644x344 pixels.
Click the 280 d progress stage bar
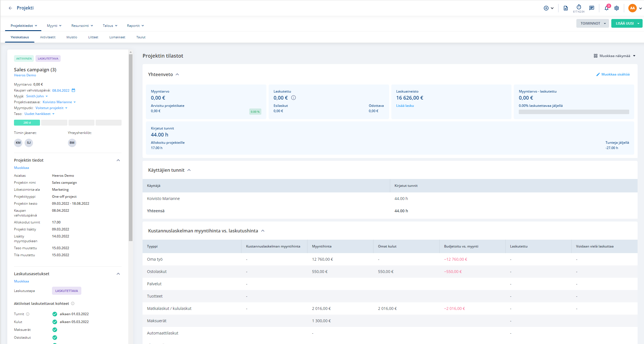click(27, 122)
